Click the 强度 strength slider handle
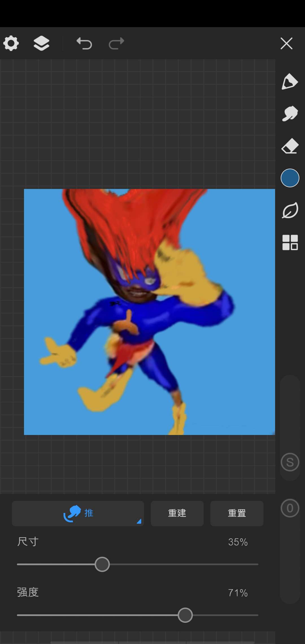Screen dimensions: 305x644 [185, 615]
